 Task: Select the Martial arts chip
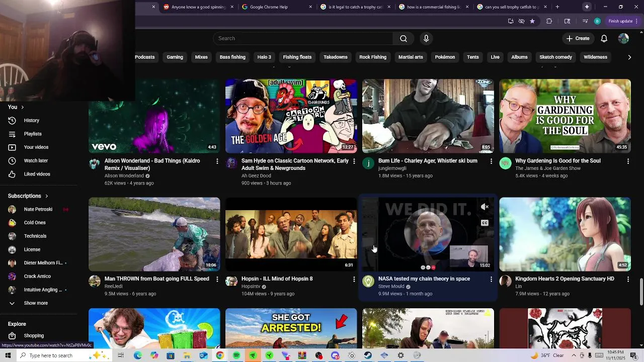(x=411, y=57)
